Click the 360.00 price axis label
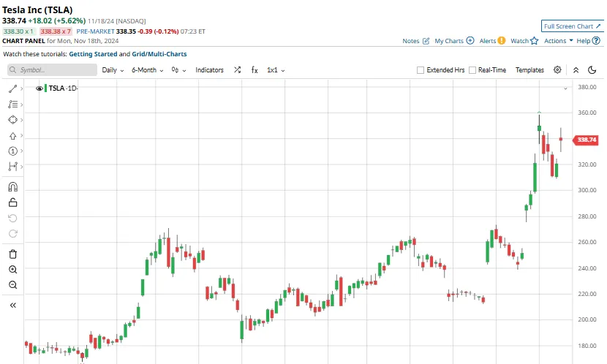 click(587, 113)
